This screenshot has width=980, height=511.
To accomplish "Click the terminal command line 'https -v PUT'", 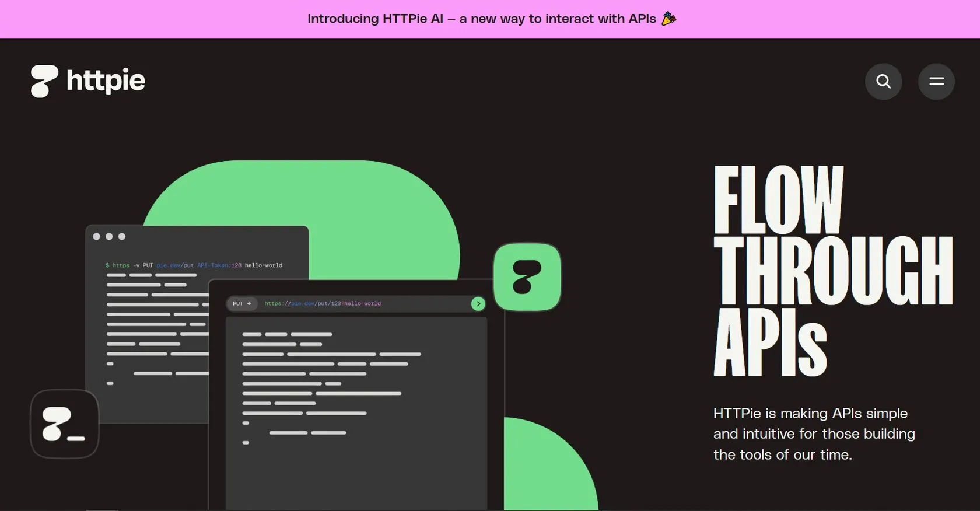I will point(194,265).
